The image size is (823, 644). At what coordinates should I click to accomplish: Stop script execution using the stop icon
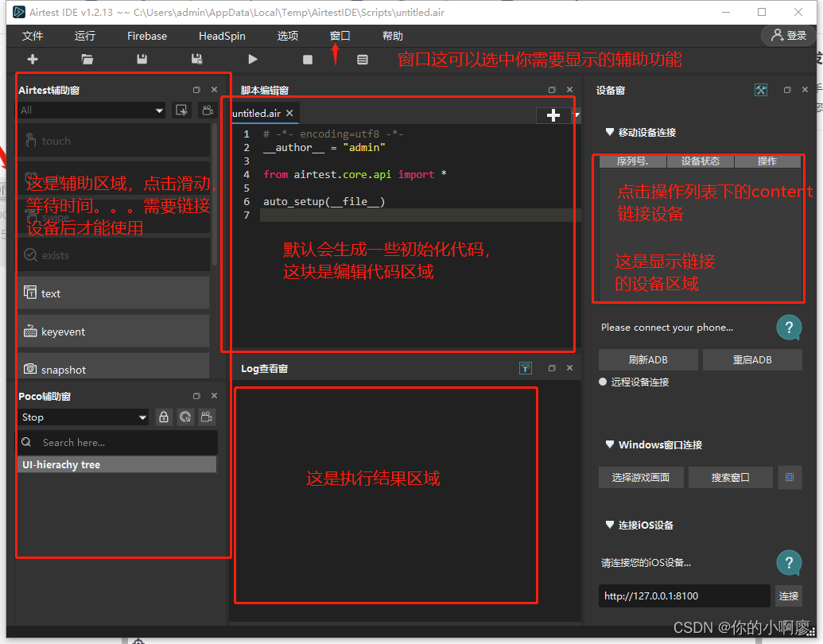(306, 59)
